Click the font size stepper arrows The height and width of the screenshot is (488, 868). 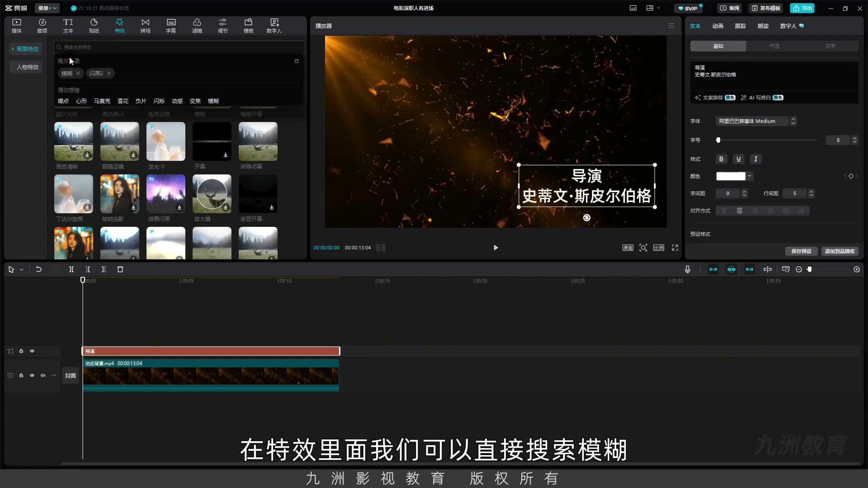pyautogui.click(x=854, y=140)
